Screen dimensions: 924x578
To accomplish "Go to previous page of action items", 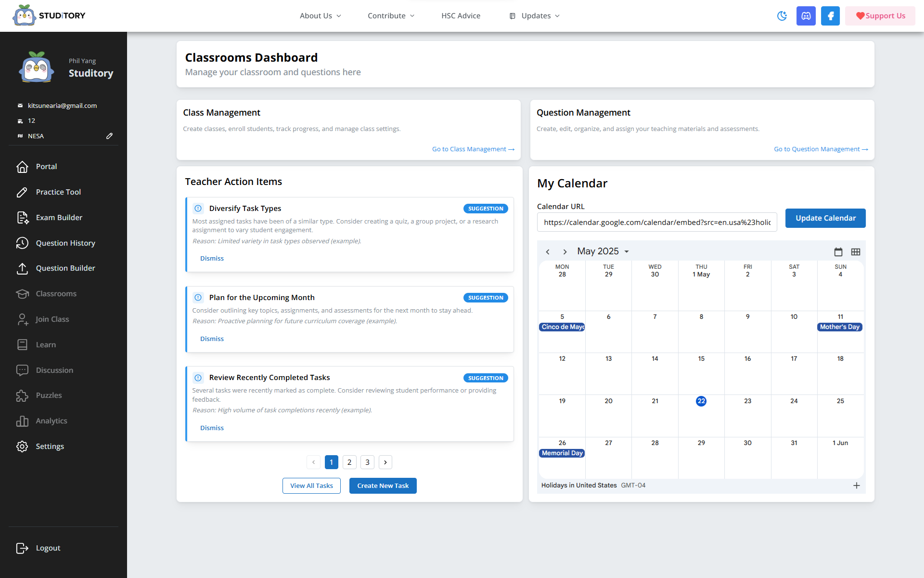I will (x=313, y=462).
